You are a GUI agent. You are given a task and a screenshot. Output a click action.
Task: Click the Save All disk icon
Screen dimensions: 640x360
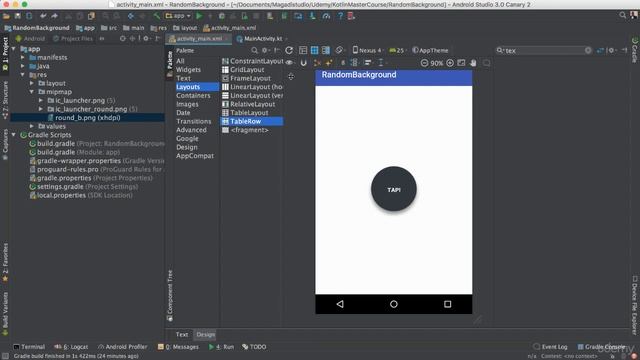point(18,16)
